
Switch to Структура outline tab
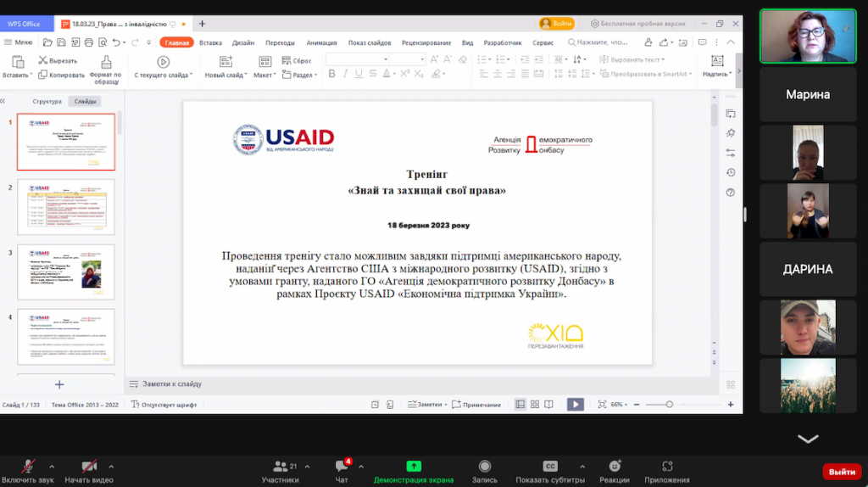pyautogui.click(x=47, y=102)
